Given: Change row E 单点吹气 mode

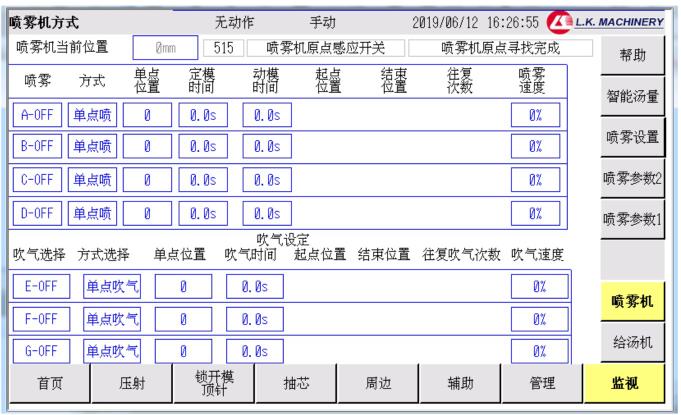Looking at the screenshot, I should (112, 287).
